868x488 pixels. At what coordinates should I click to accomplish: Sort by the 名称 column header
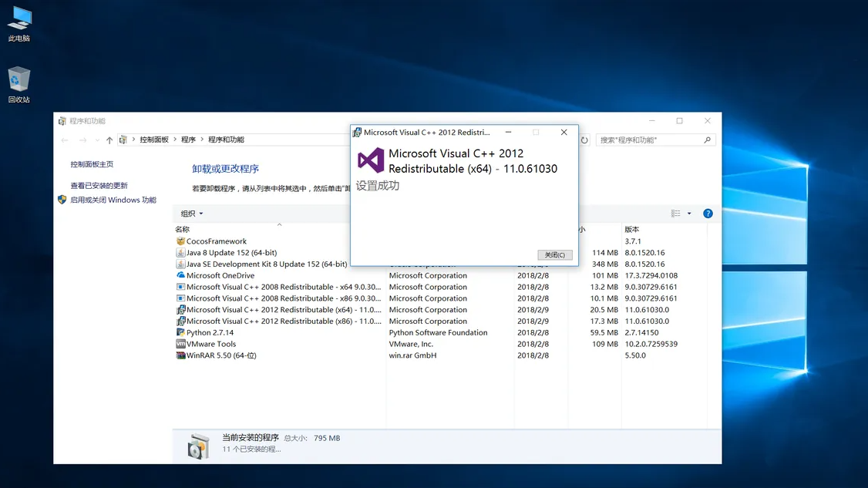[x=182, y=229]
